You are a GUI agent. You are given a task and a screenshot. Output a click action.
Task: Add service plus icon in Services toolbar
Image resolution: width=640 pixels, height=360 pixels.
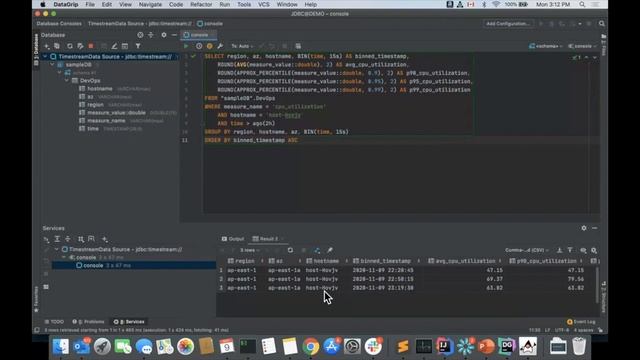click(105, 239)
